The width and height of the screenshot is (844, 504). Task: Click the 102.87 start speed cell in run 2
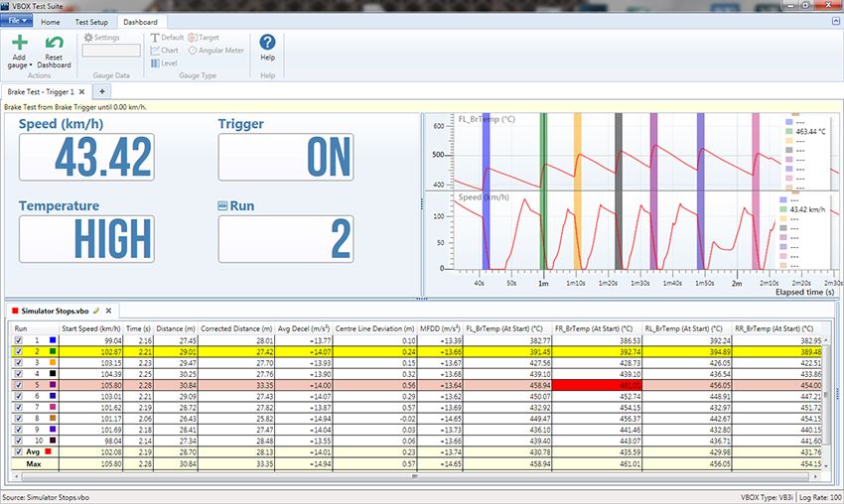91,351
